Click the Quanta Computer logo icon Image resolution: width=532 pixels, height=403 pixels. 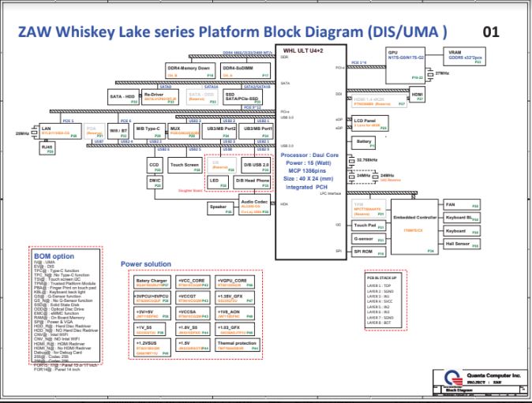(x=453, y=378)
